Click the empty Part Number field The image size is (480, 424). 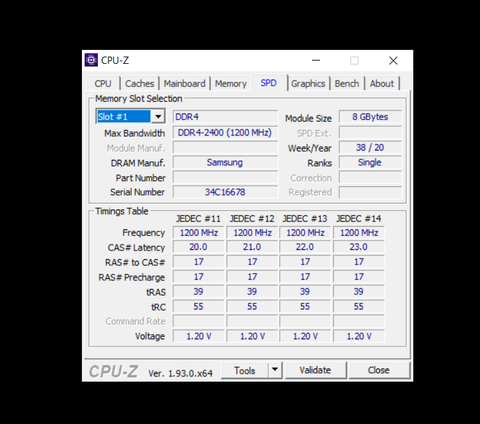[225, 178]
